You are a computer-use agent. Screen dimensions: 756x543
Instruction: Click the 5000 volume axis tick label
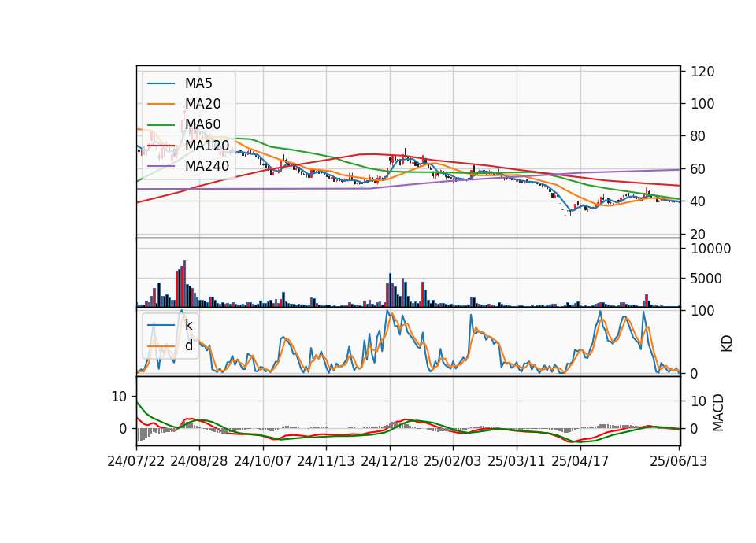pos(706,279)
